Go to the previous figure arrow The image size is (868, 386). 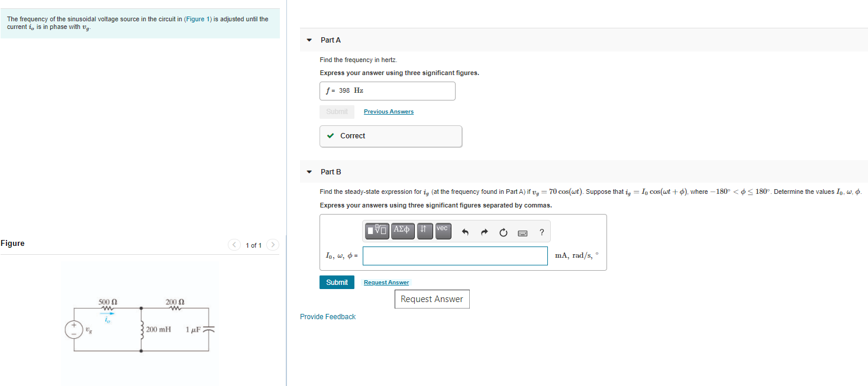(x=234, y=245)
